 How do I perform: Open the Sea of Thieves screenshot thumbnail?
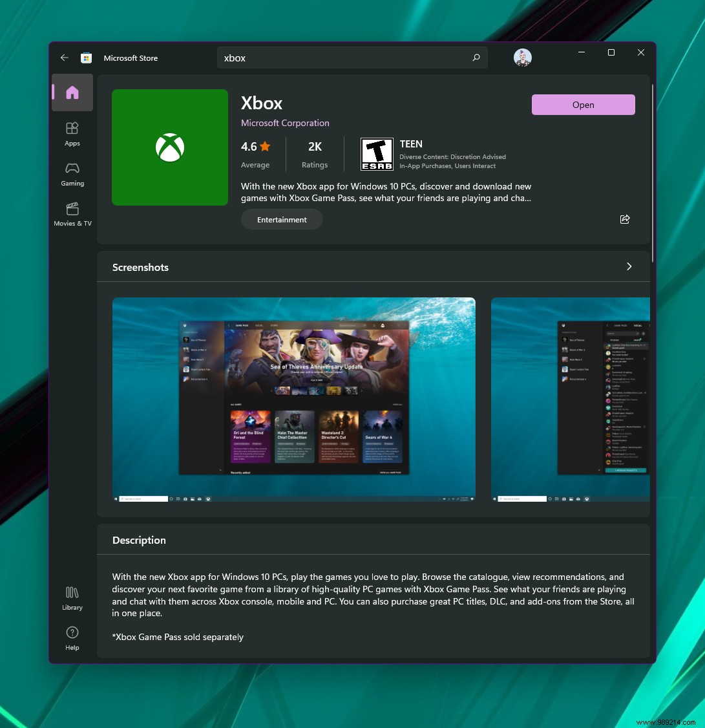[294, 399]
